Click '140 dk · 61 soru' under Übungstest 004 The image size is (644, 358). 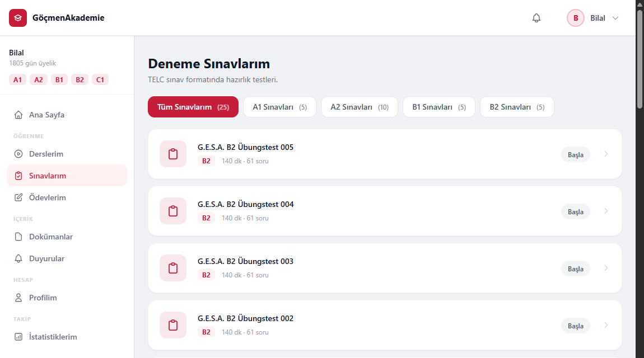245,218
